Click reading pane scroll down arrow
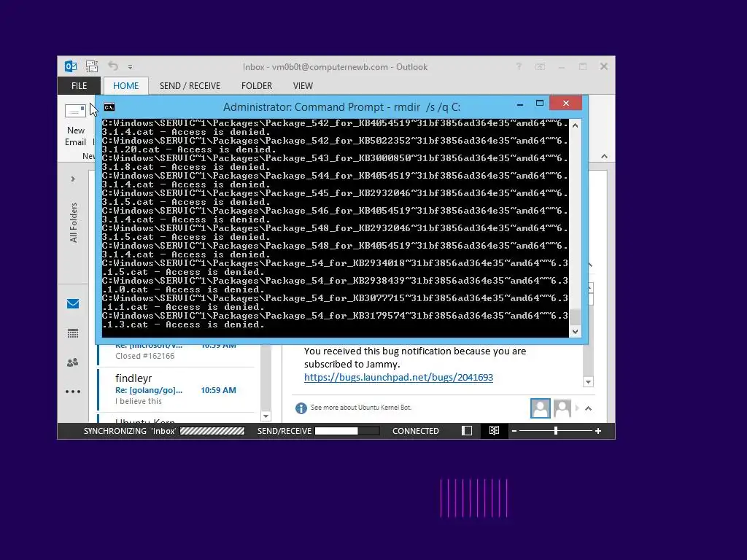The width and height of the screenshot is (747, 560). [x=589, y=382]
